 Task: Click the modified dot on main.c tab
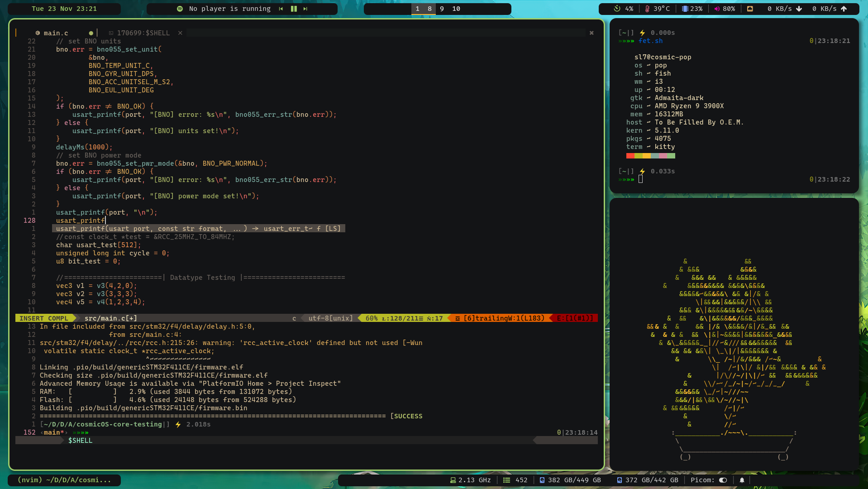(91, 33)
